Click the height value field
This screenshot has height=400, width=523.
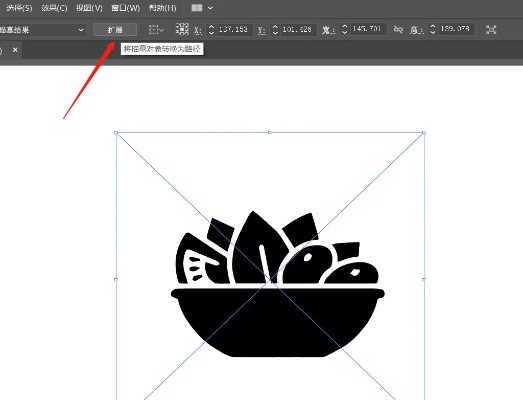(456, 29)
